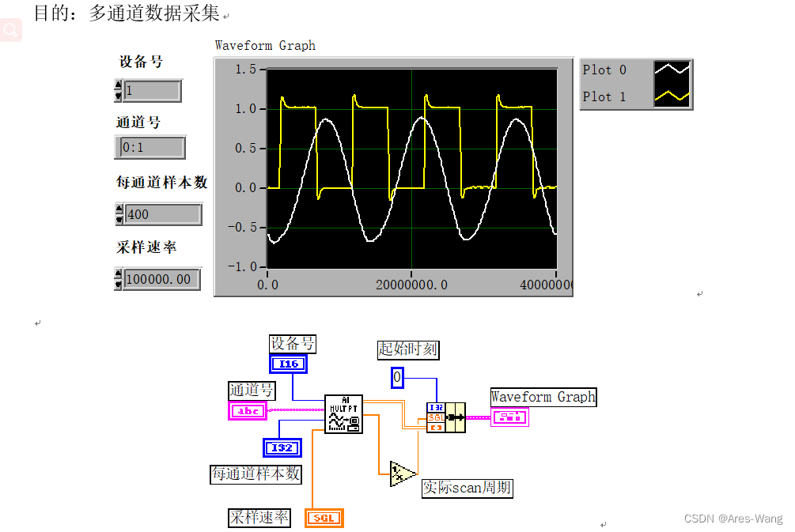
Task: Click the Waveform Graph title above the plot
Action: click(x=265, y=46)
